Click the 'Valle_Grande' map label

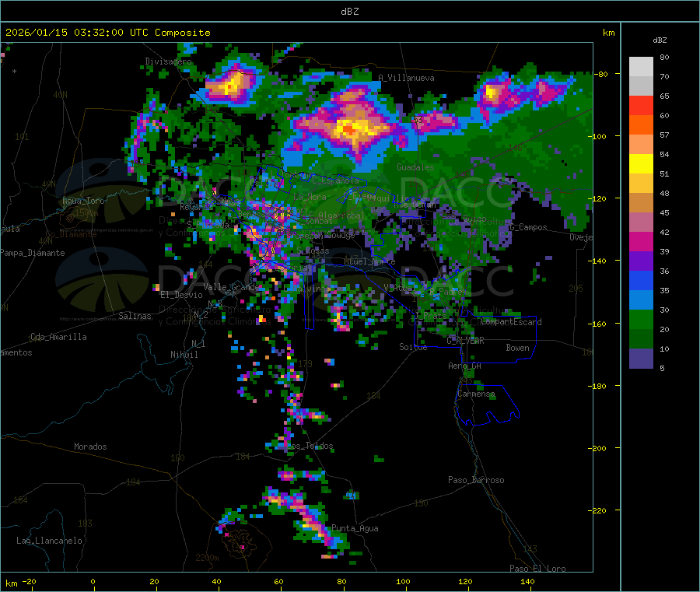231,287
